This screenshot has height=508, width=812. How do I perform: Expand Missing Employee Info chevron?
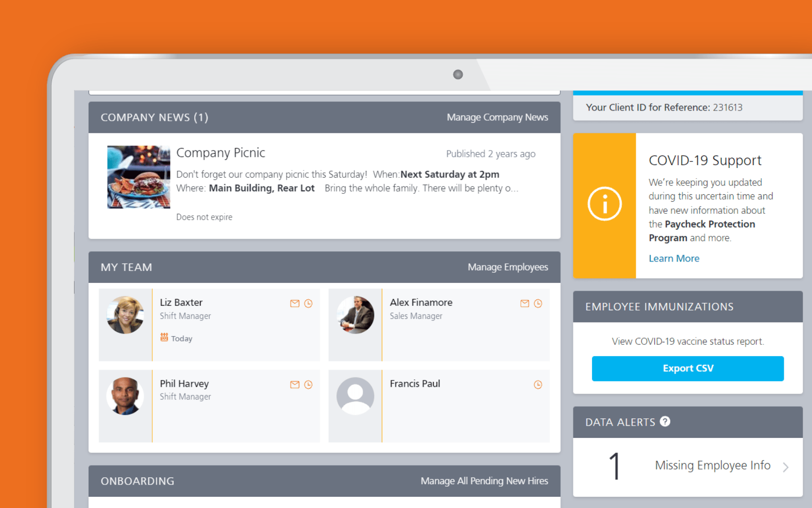(785, 467)
